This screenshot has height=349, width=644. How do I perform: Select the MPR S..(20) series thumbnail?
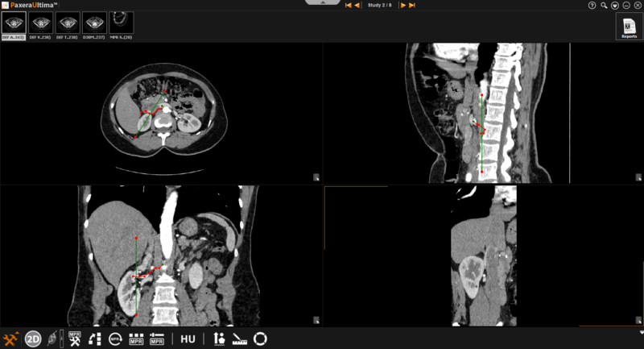point(122,24)
